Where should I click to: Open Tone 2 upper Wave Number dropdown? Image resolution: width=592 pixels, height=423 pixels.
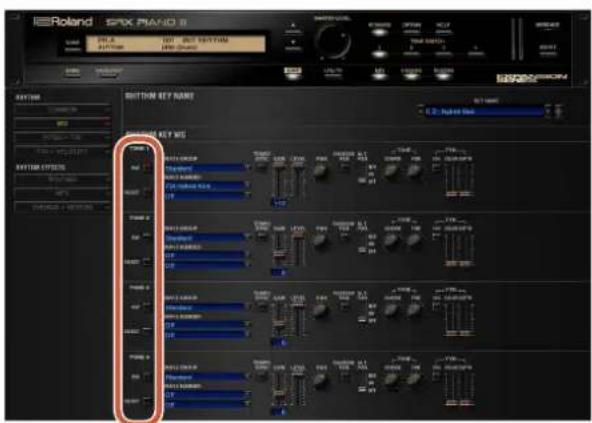(x=208, y=255)
